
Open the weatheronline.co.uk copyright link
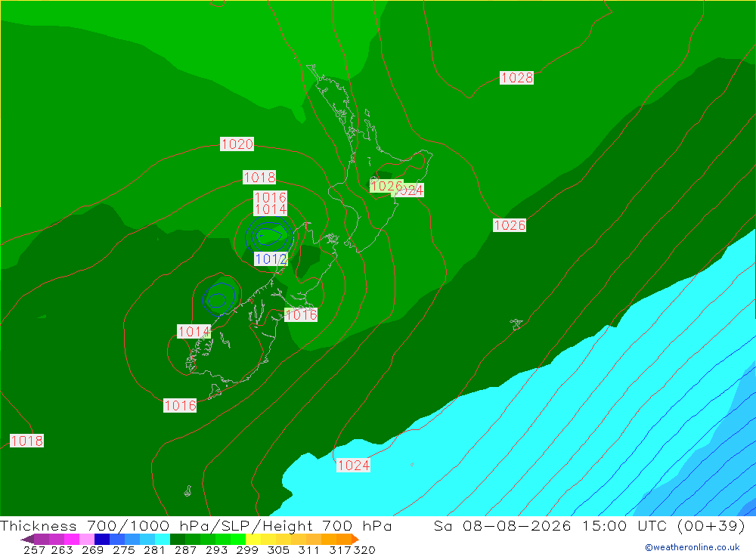pos(692,547)
